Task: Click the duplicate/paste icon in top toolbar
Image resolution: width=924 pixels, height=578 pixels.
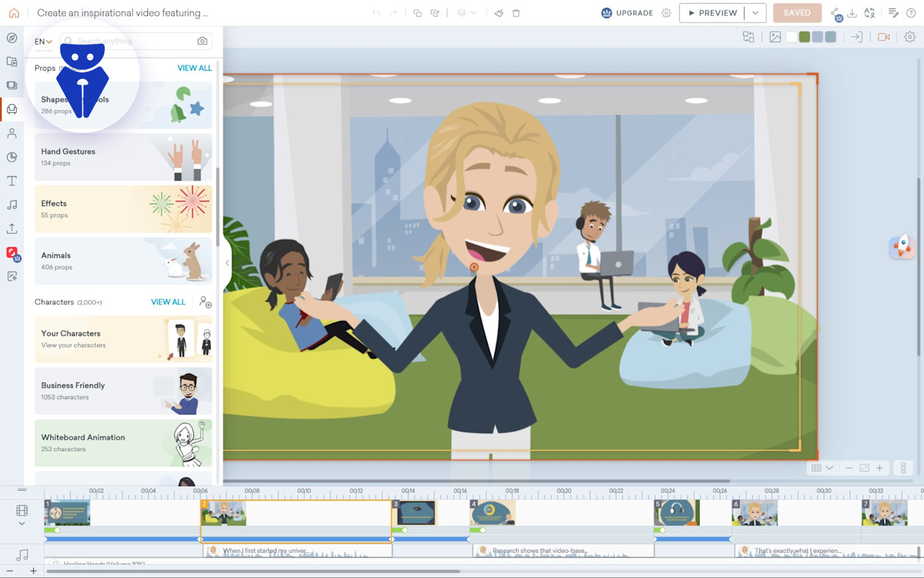Action: pos(435,13)
